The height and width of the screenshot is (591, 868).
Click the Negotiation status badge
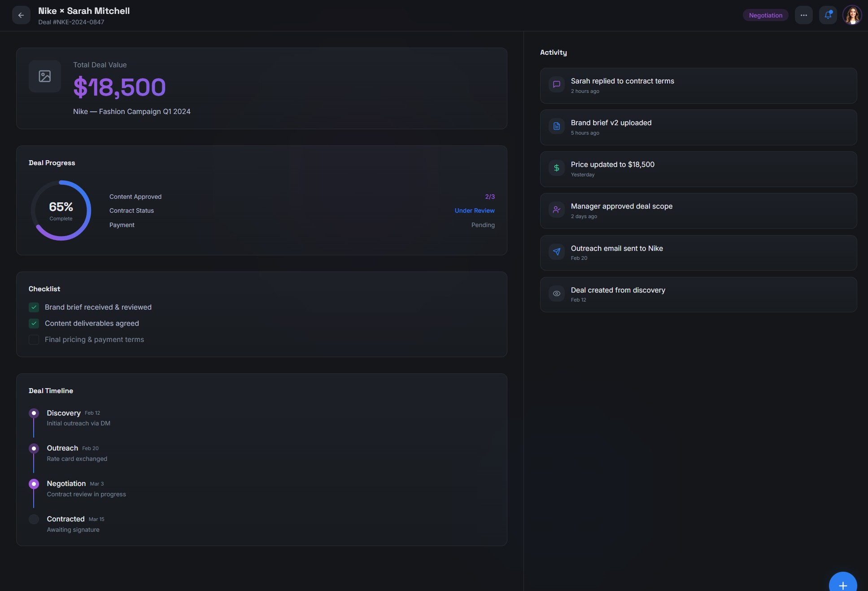click(765, 15)
